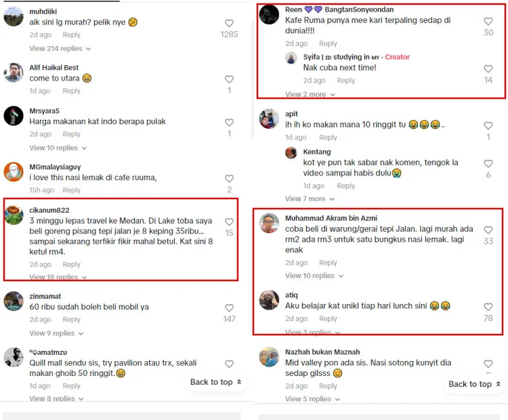Viewport: 508px width, 420px height.
Task: Expand 214 replies under muhdiiki's comment
Action: point(60,49)
